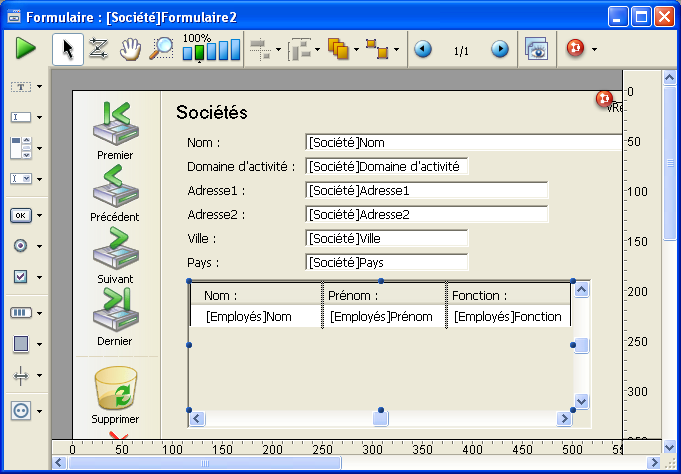Go to previous form page
The width and height of the screenshot is (681, 474).
[423, 49]
